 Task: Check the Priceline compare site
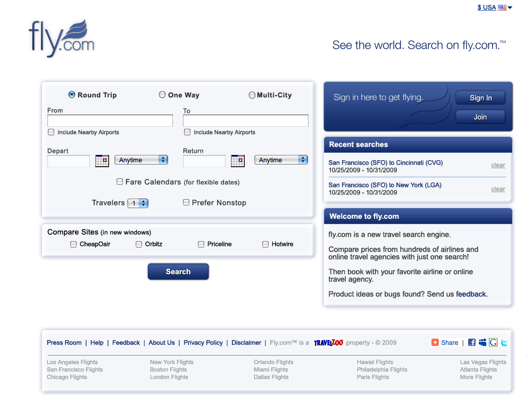pos(201,244)
